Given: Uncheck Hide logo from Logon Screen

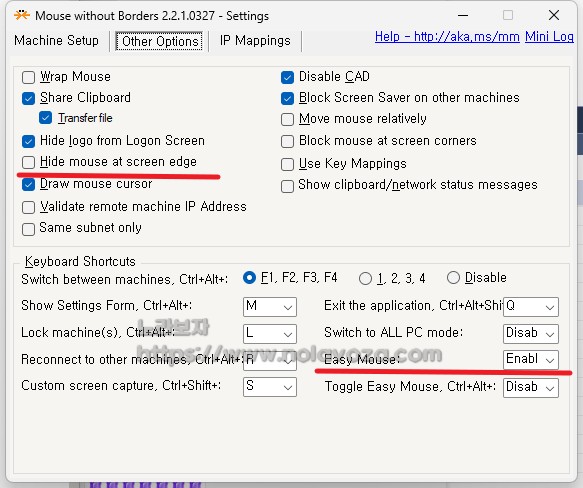Looking at the screenshot, I should point(29,141).
